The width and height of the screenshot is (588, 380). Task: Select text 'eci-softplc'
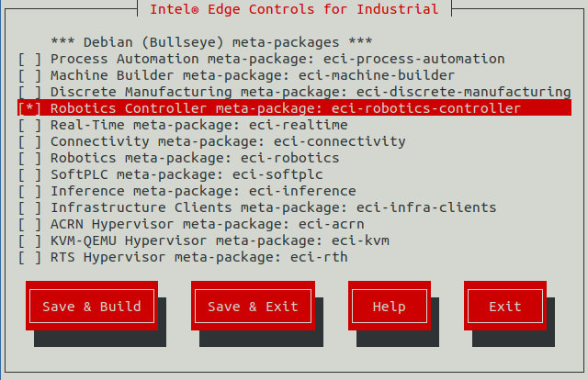click(x=277, y=174)
